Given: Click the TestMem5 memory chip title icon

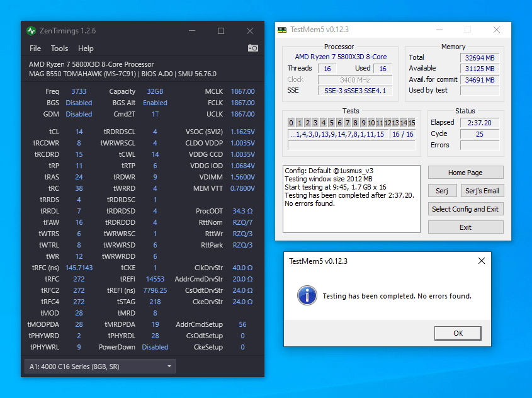Looking at the screenshot, I should [282, 30].
